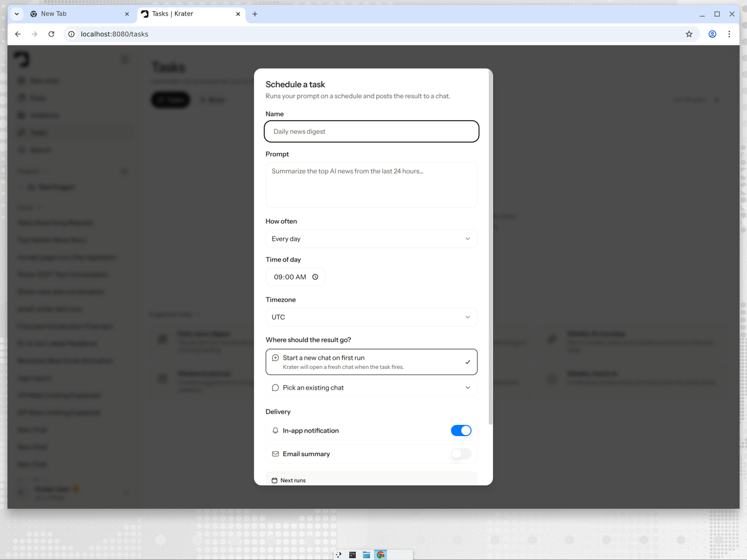Go back with the browser back arrow
Image resolution: width=747 pixels, height=560 pixels.
(17, 34)
